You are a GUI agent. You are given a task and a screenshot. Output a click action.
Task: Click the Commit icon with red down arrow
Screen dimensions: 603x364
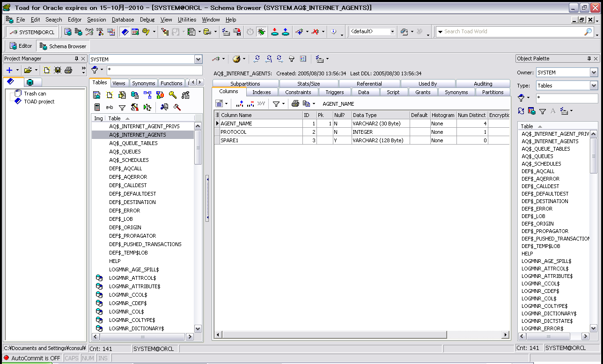click(274, 32)
